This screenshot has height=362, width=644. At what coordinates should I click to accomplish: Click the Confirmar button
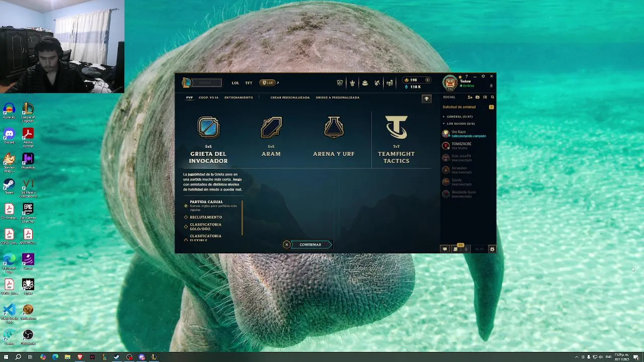point(310,245)
